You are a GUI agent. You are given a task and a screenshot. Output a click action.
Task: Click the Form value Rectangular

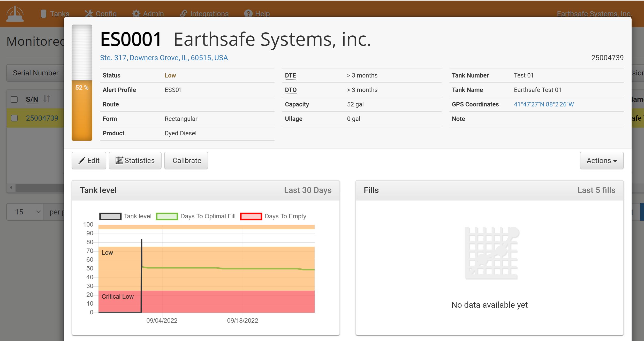[181, 119]
